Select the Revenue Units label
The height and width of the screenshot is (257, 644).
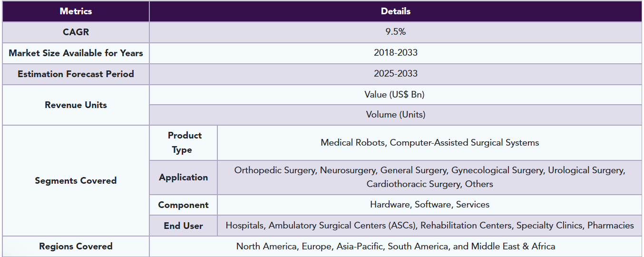[x=76, y=105]
